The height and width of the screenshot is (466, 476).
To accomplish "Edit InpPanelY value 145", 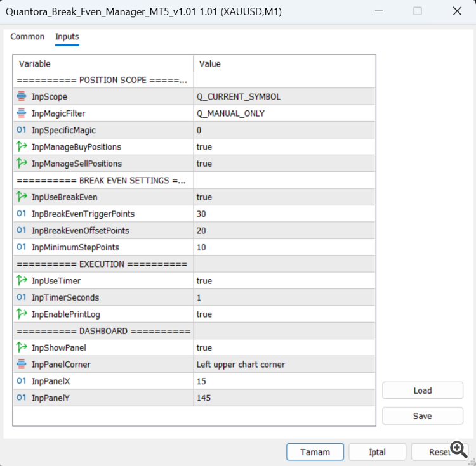I will pyautogui.click(x=284, y=398).
